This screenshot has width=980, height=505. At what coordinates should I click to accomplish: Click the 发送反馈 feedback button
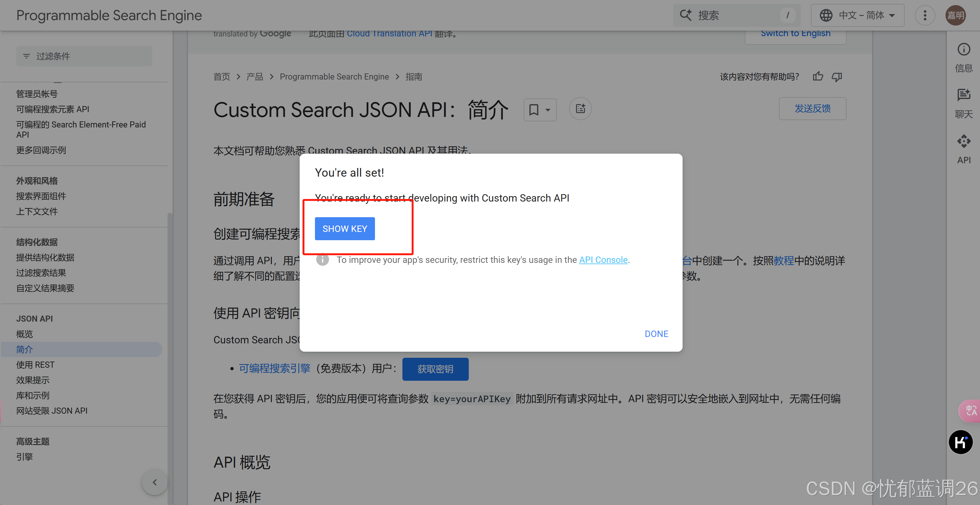[x=812, y=109]
